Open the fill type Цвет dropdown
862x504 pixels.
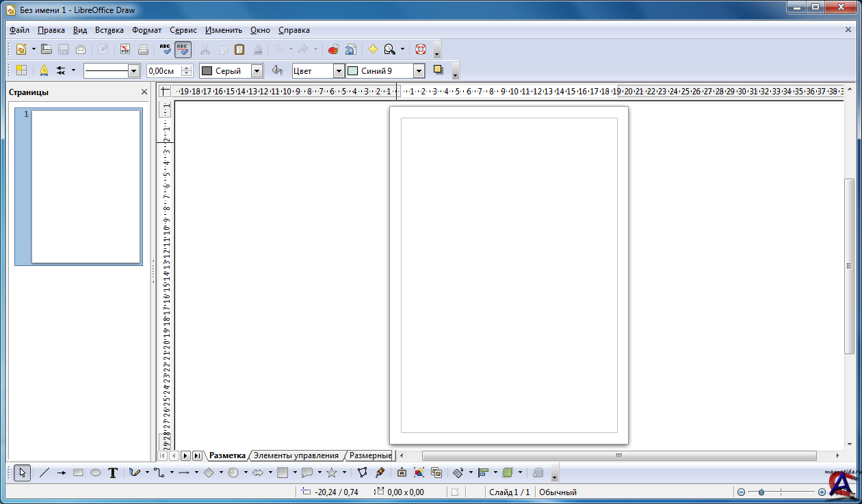(338, 71)
